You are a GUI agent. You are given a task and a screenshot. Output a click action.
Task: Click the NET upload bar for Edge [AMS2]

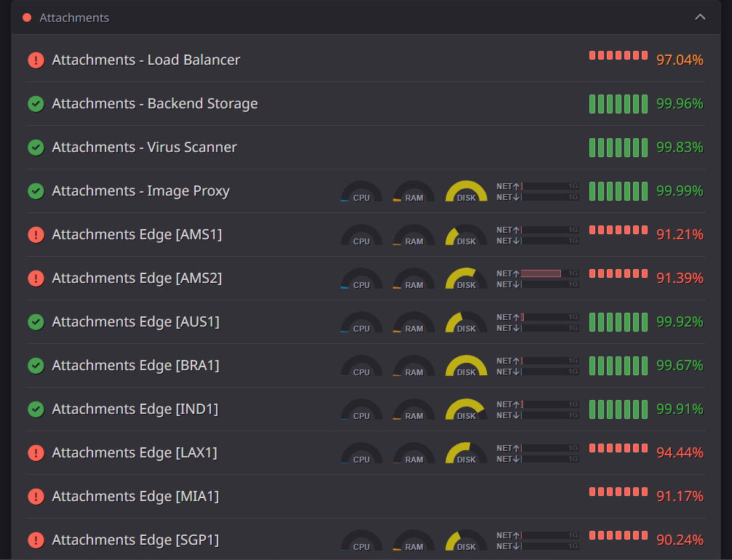[x=549, y=273]
